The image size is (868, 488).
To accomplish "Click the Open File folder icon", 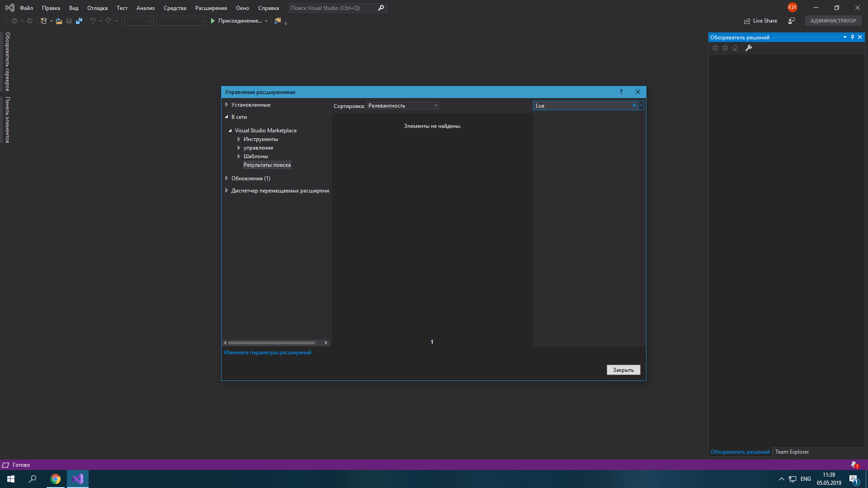I will tap(59, 21).
